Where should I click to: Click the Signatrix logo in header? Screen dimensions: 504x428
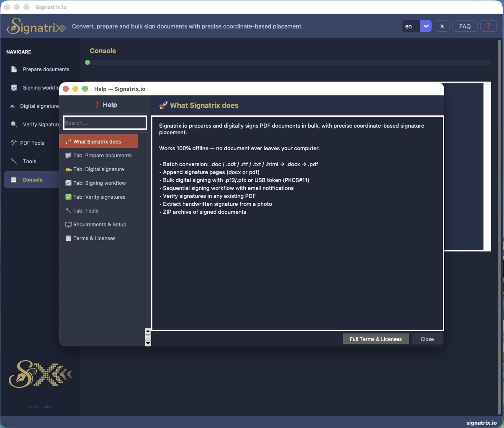(x=37, y=26)
